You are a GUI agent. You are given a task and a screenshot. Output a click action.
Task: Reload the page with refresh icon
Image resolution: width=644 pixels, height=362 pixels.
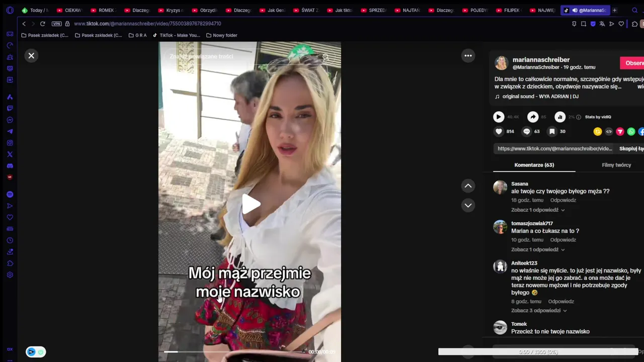pos(43,24)
